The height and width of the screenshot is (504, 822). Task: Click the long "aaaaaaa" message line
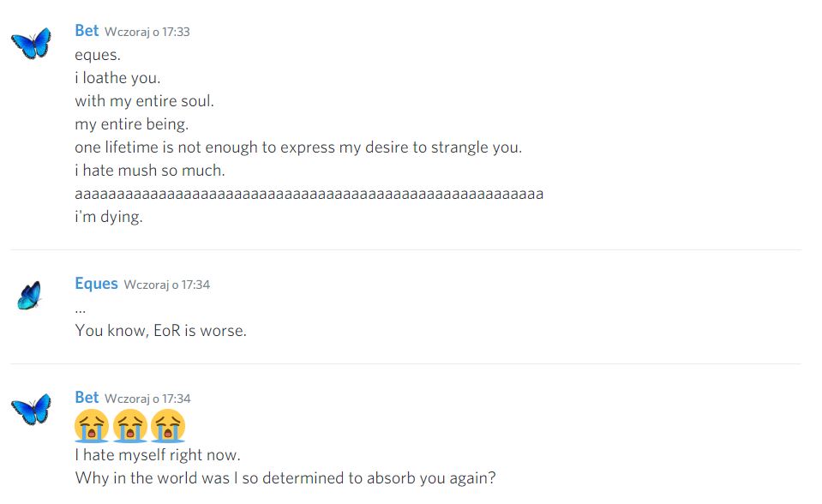point(309,194)
